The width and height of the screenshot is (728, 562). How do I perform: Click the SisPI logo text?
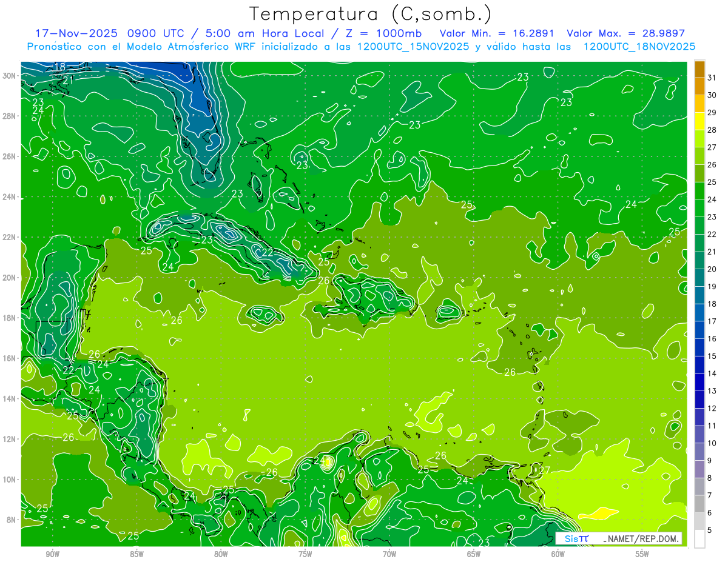576,538
